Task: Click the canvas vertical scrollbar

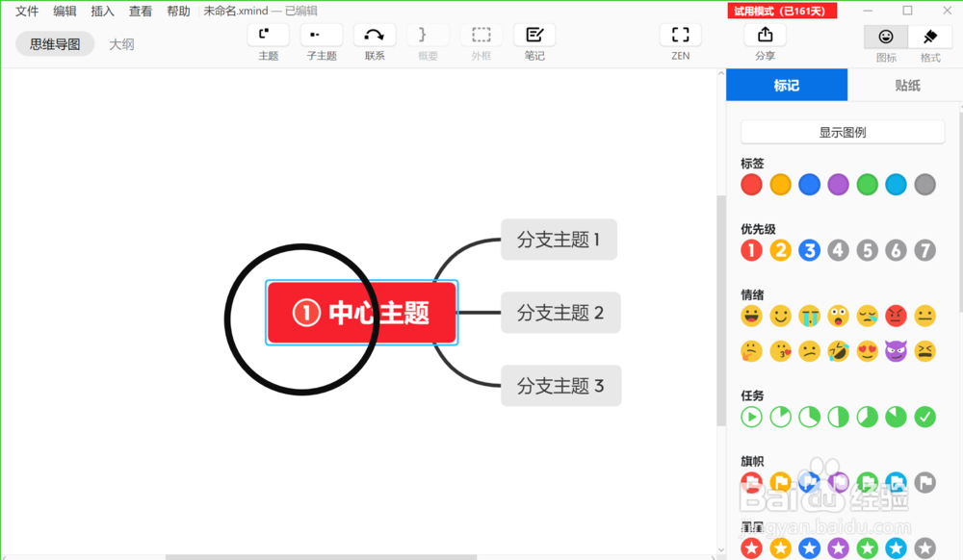Action: click(x=721, y=310)
